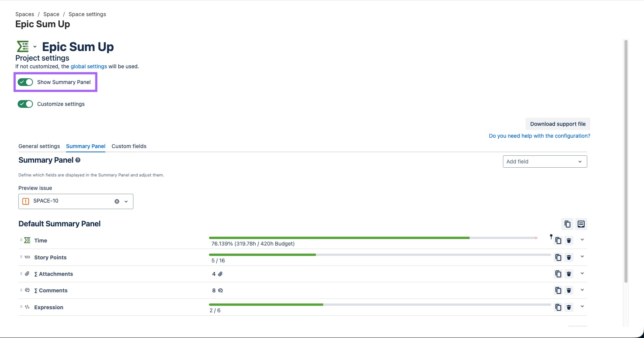Clear the SPACE-10 preview issue selection
Screen dimensions: 644x338
click(117, 201)
